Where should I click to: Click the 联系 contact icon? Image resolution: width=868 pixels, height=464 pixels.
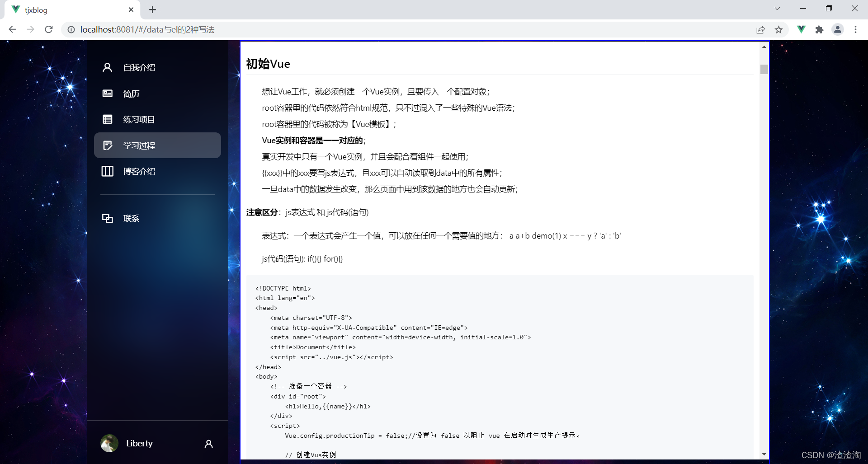[x=107, y=218]
